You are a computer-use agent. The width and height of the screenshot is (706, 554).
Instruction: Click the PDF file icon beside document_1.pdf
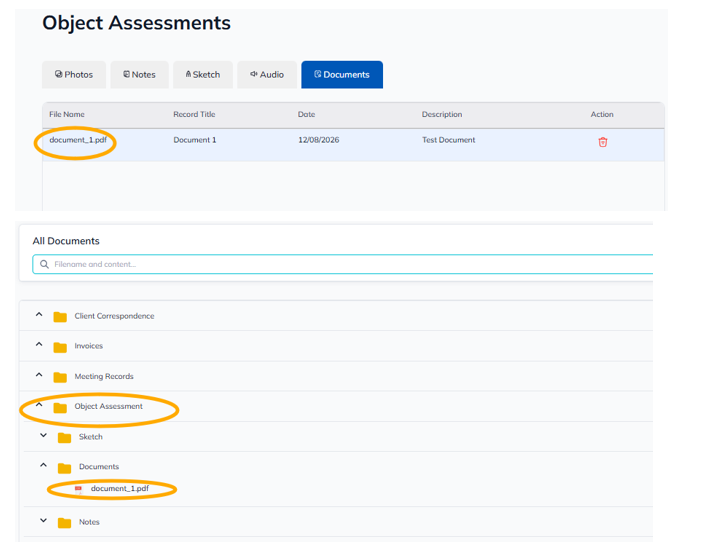[x=78, y=490]
